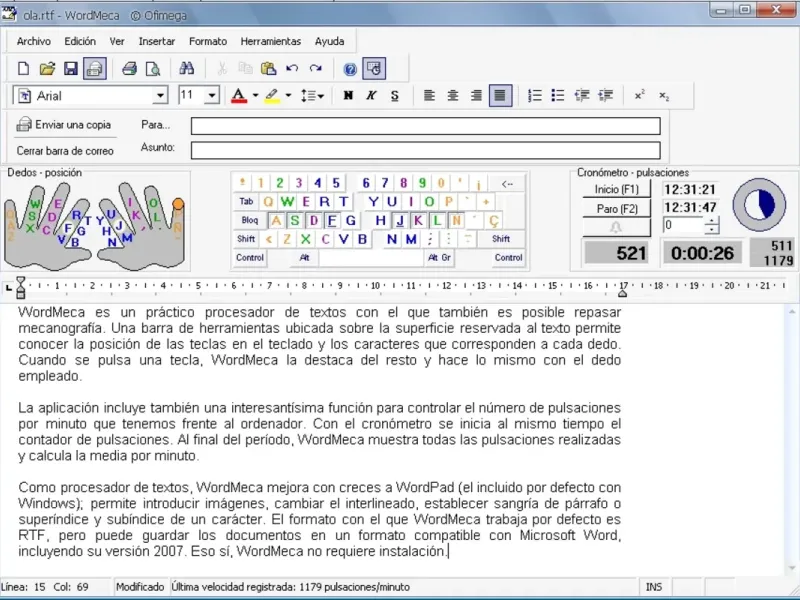Click into the Asunto text field
The image size is (800, 600).
[x=425, y=150]
